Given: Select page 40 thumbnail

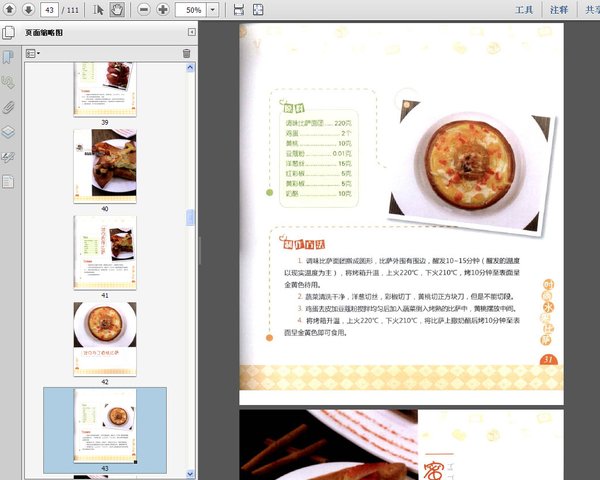Looking at the screenshot, I should (105, 166).
